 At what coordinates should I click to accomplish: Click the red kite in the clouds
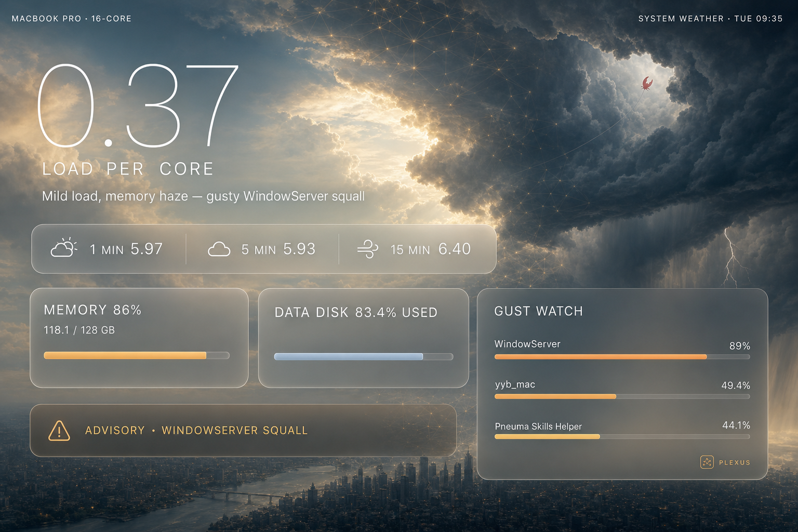coord(646,83)
